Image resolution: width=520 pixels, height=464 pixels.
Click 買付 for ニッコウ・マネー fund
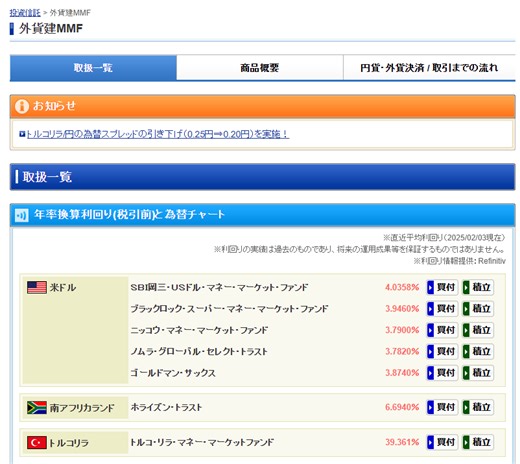point(442,330)
